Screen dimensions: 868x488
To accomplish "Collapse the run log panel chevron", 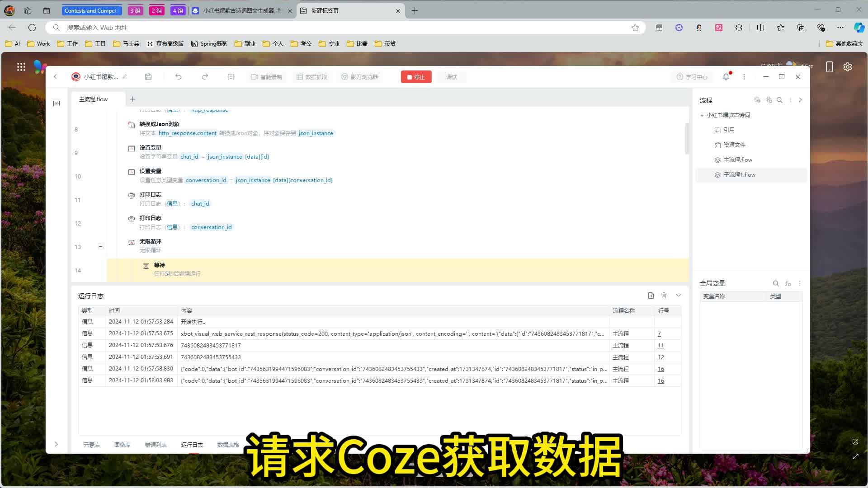I will (x=678, y=296).
